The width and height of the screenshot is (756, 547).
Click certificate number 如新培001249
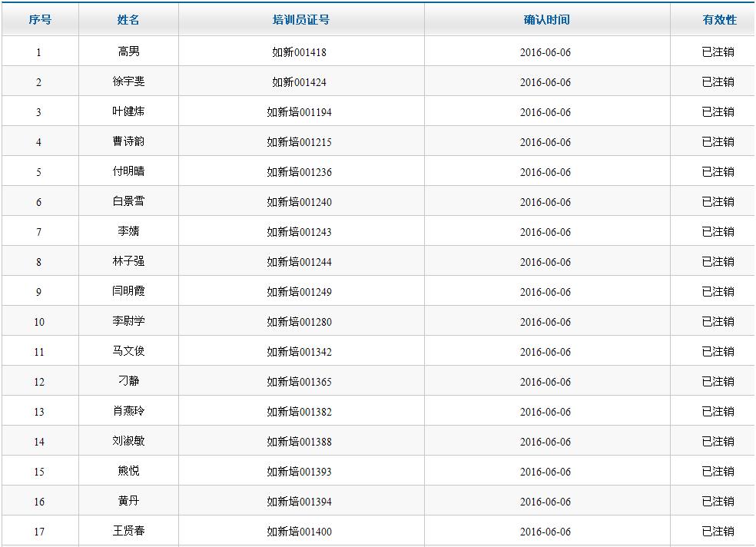(x=300, y=292)
